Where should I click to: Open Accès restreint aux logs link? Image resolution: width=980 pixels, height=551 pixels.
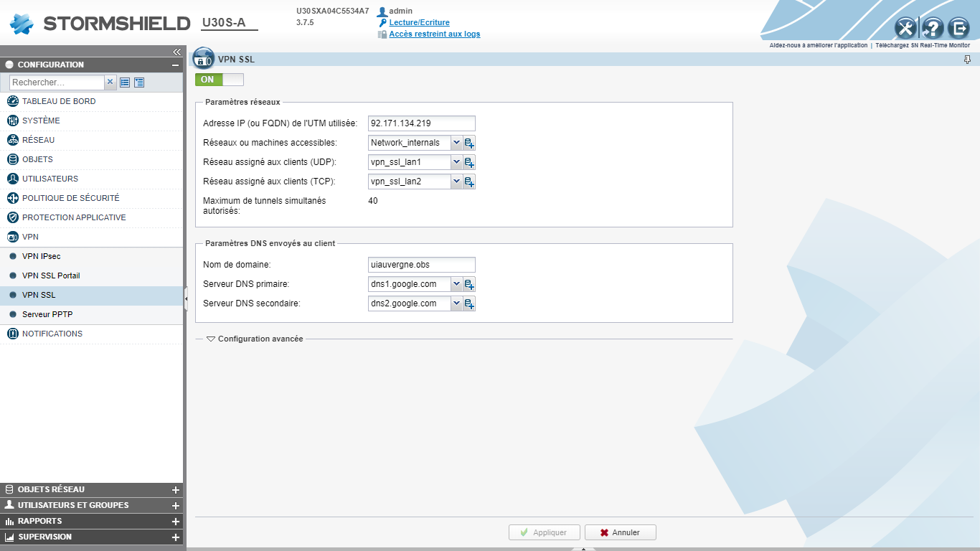pyautogui.click(x=435, y=34)
